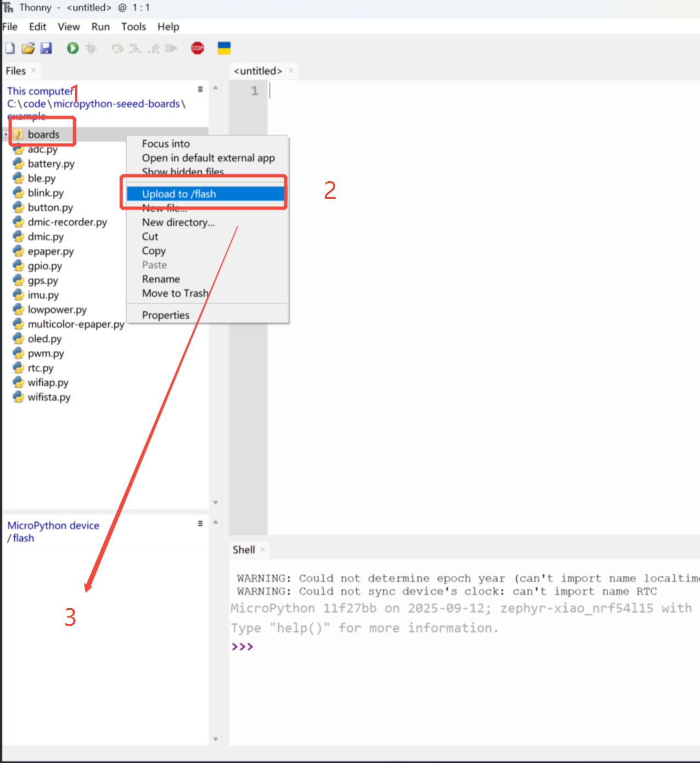This screenshot has width=700, height=763.
Task: Open This computer panel hamburger menu
Action: tap(200, 89)
